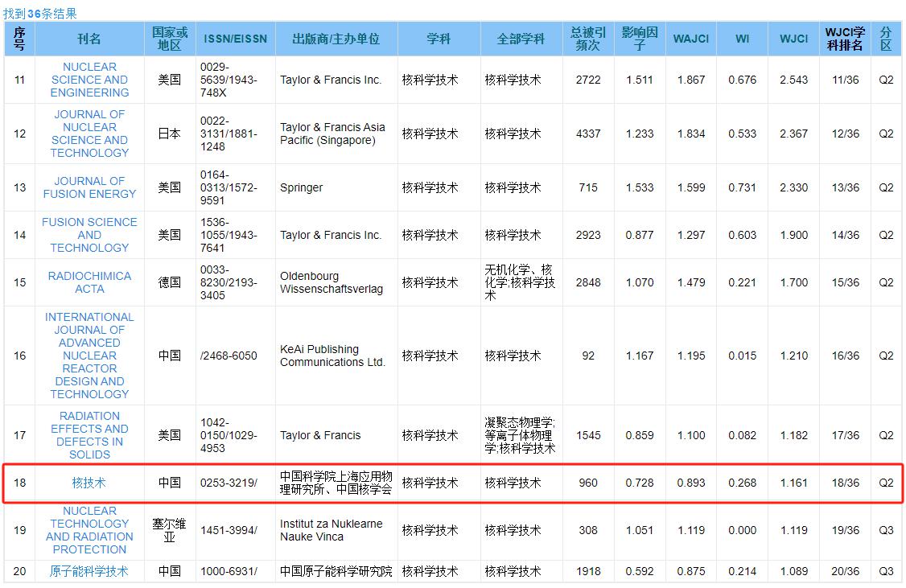This screenshot has width=906, height=588.
Task: Open FUSION SCIENCE AND TECHNOLOGY journal
Action: coord(89,235)
